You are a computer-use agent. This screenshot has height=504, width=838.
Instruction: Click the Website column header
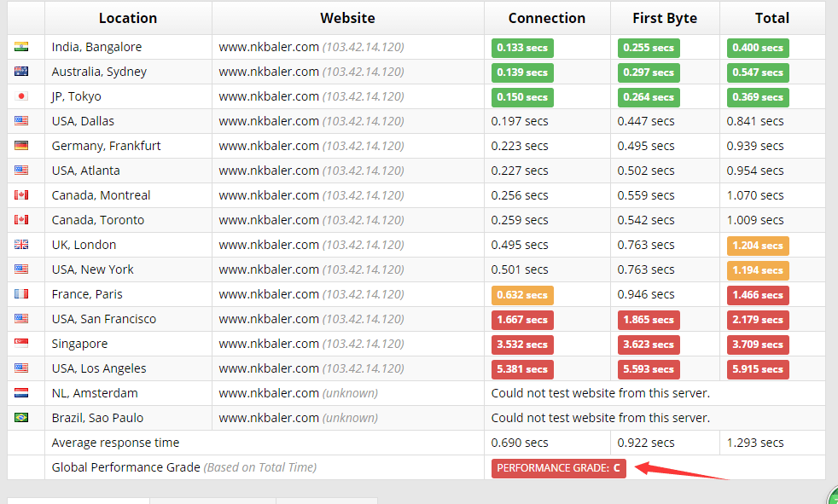click(x=347, y=18)
